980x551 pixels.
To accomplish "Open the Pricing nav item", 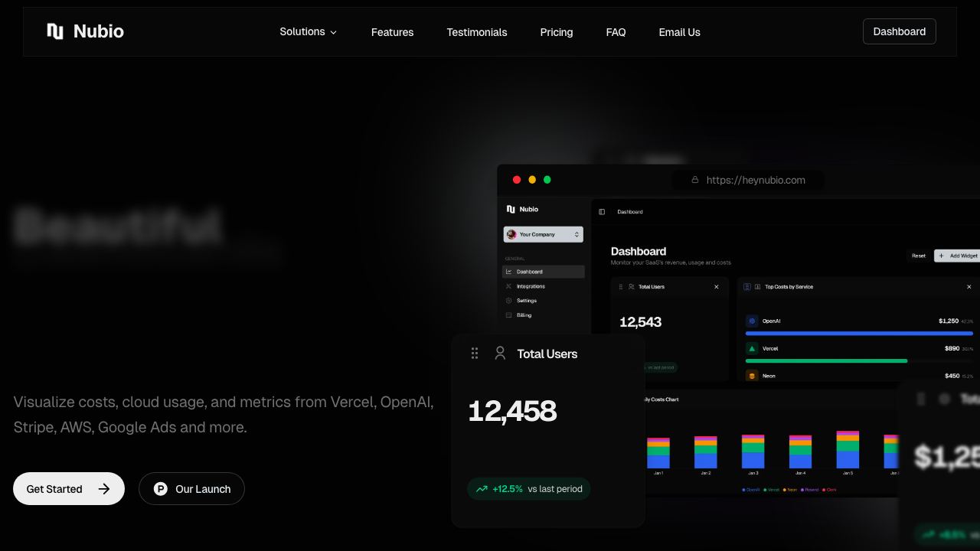I will coord(557,32).
